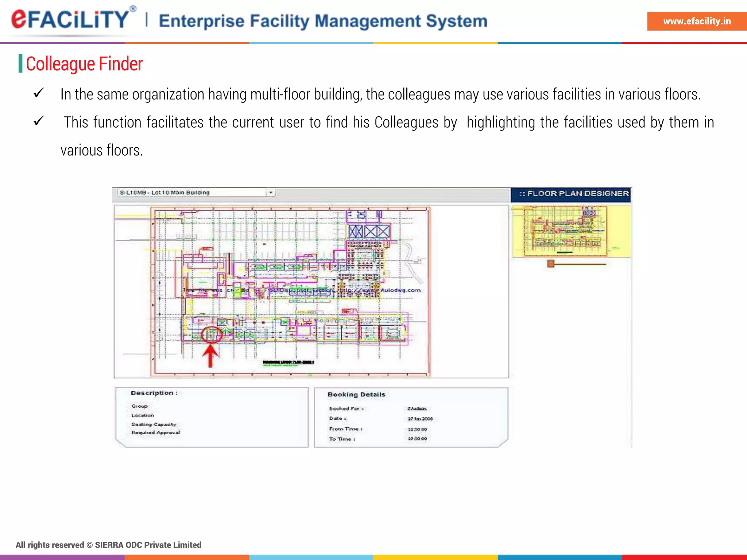The width and height of the screenshot is (747, 560).
Task: Click the 'To Time :' label
Action: coord(342,439)
